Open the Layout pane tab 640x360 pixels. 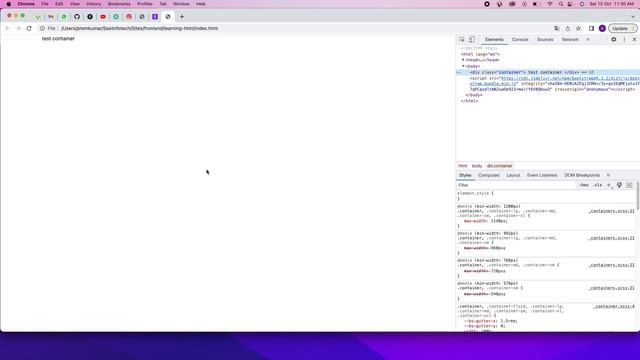click(x=513, y=175)
